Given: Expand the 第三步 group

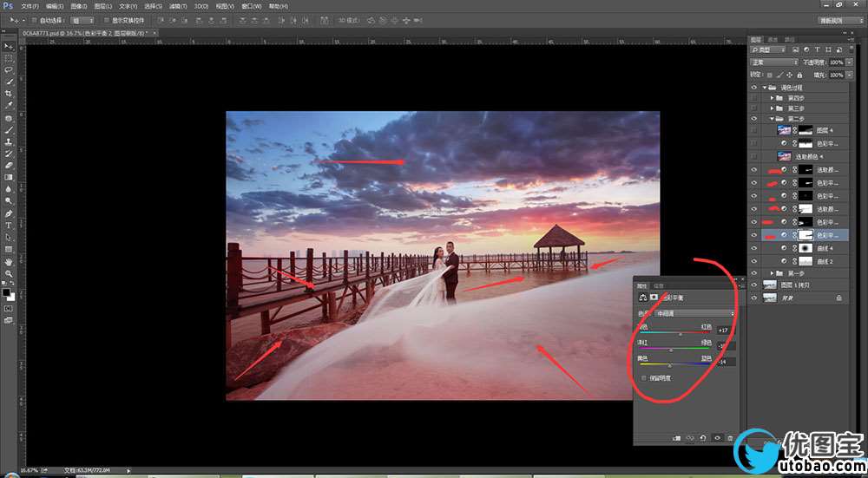Looking at the screenshot, I should [x=773, y=108].
